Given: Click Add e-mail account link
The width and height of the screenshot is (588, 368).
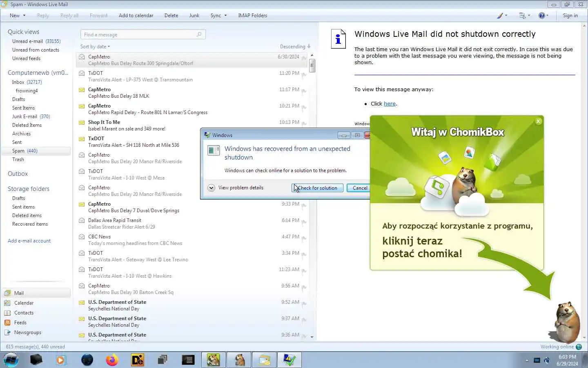Looking at the screenshot, I should tap(29, 241).
